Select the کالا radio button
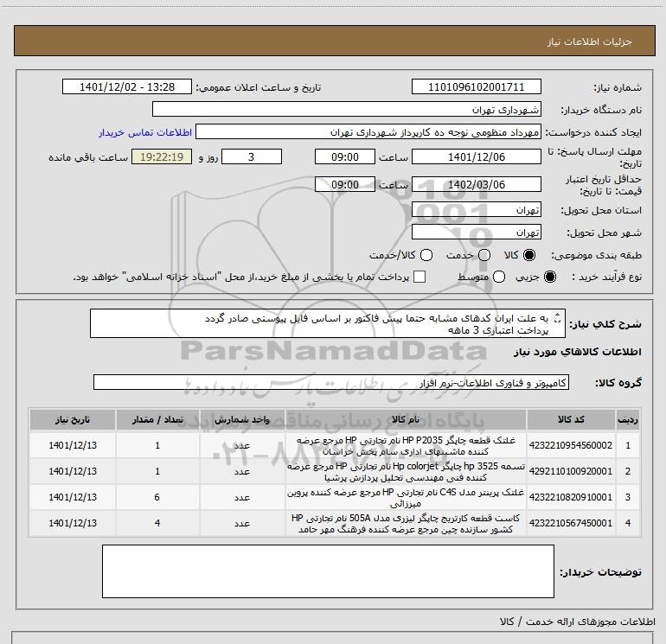Screen dimensions: 666x644 [529, 255]
